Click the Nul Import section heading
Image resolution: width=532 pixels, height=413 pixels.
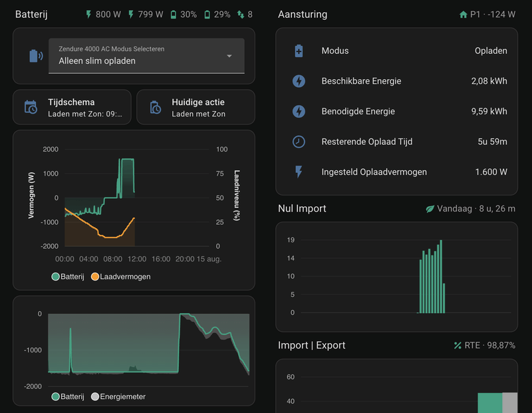pyautogui.click(x=302, y=209)
